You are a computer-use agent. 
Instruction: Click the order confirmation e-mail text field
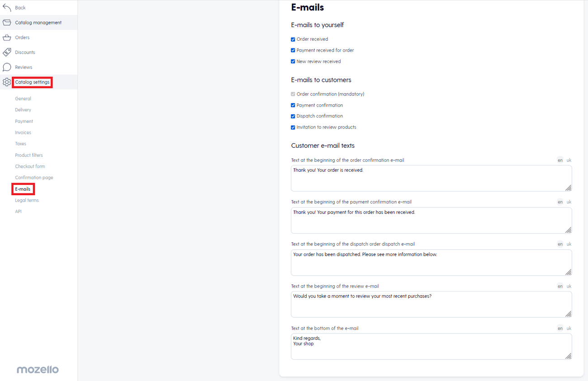click(x=432, y=179)
